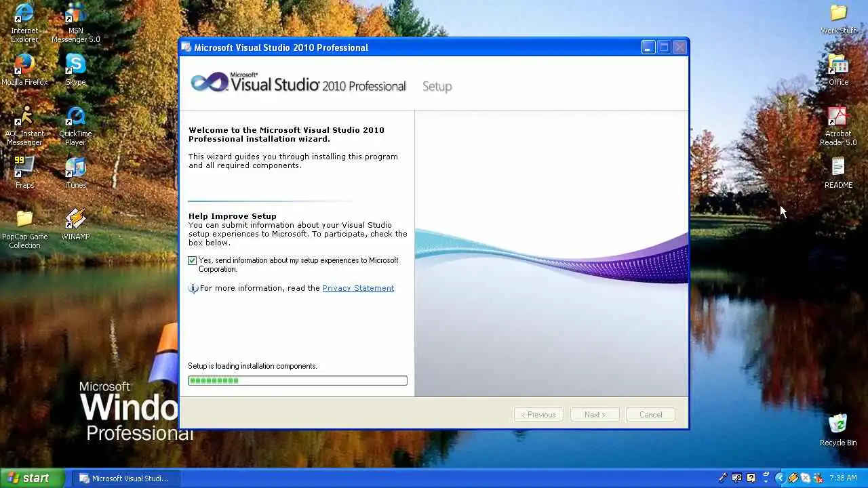868x488 pixels.
Task: Select the README text file icon
Action: coord(838,173)
